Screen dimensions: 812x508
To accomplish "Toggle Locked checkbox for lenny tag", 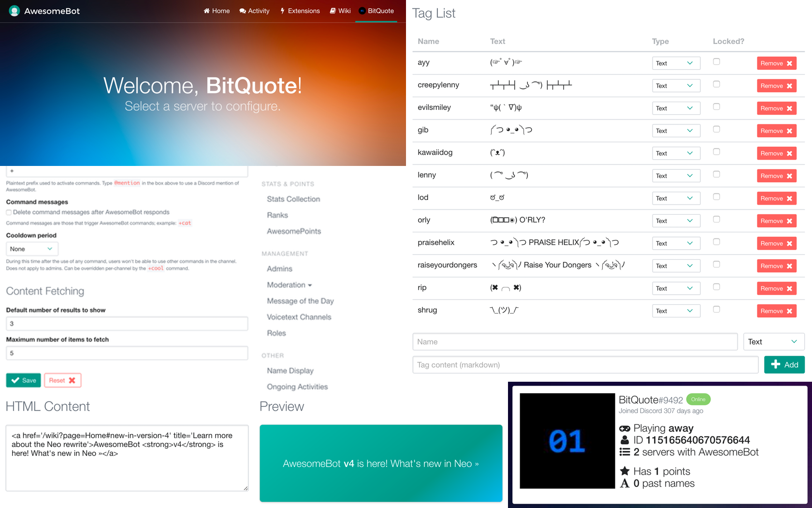I will (x=716, y=174).
